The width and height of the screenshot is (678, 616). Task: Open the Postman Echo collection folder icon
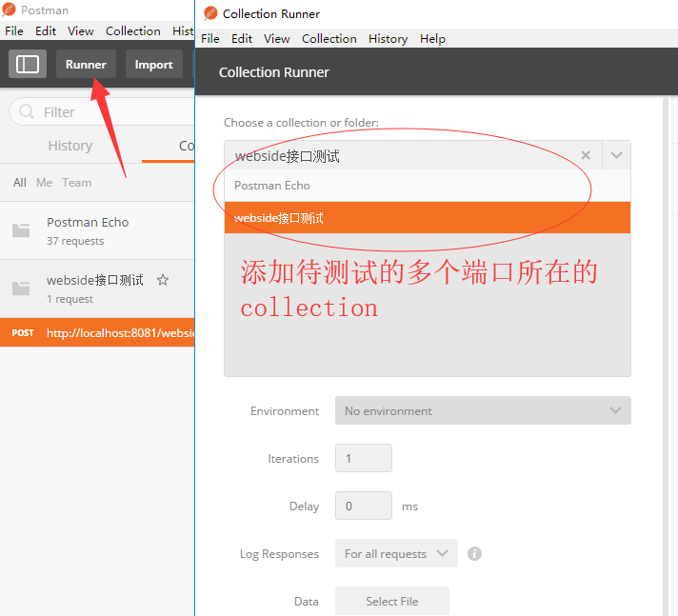tap(21, 230)
